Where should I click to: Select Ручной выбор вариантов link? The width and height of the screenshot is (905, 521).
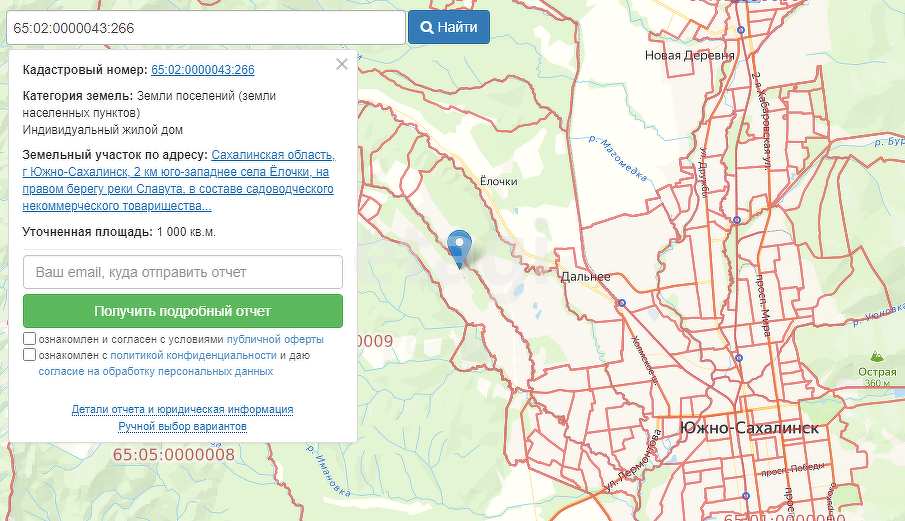[x=182, y=427]
